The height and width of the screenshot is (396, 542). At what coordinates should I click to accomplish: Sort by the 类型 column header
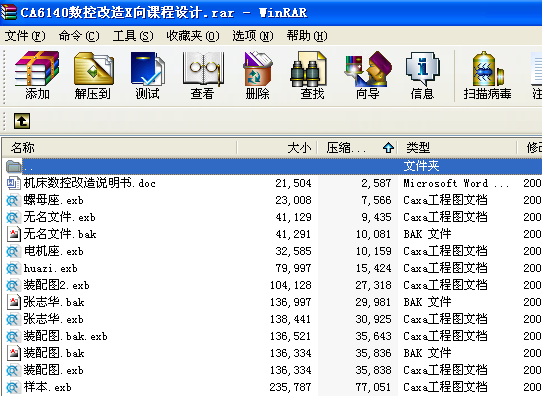click(x=457, y=148)
